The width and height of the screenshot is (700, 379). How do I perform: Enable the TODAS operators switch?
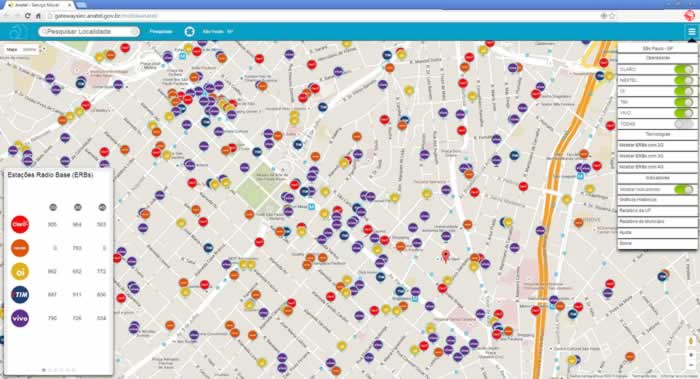click(683, 124)
